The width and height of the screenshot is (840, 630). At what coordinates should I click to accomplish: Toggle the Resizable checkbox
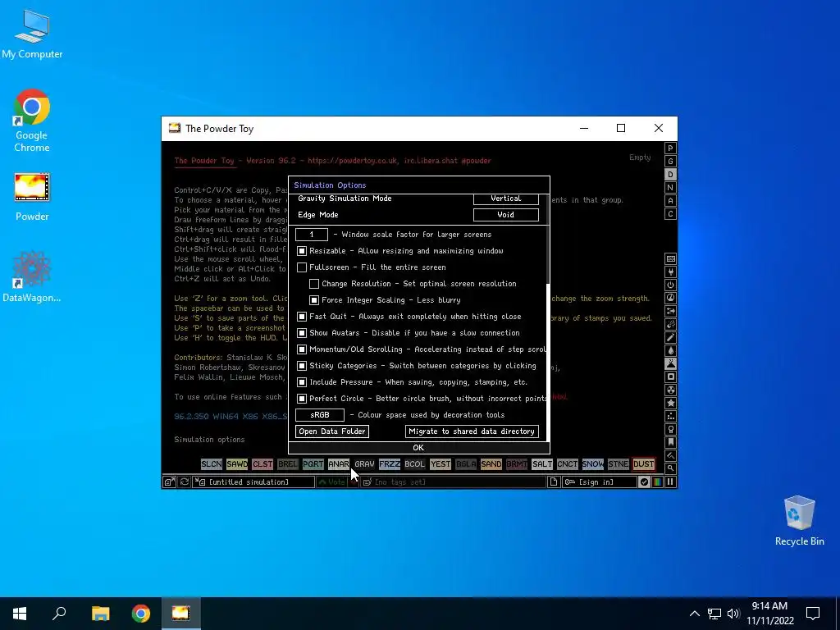click(x=302, y=251)
